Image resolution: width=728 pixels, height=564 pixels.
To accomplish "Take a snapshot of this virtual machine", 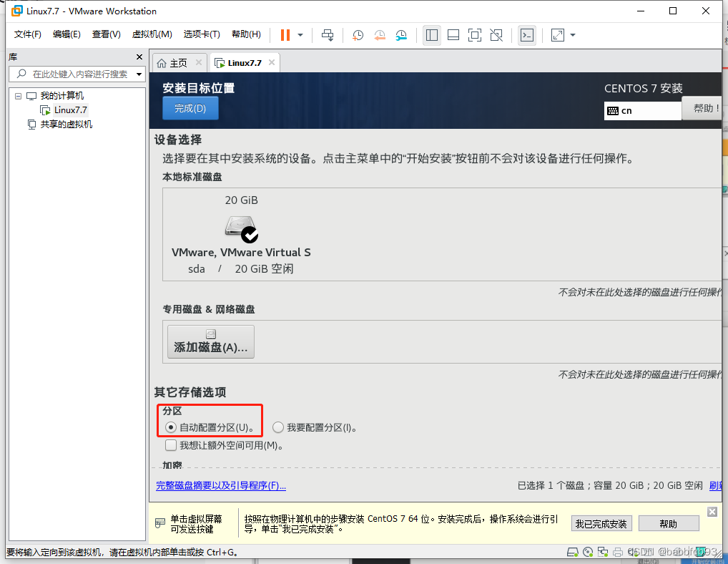I will point(358,35).
